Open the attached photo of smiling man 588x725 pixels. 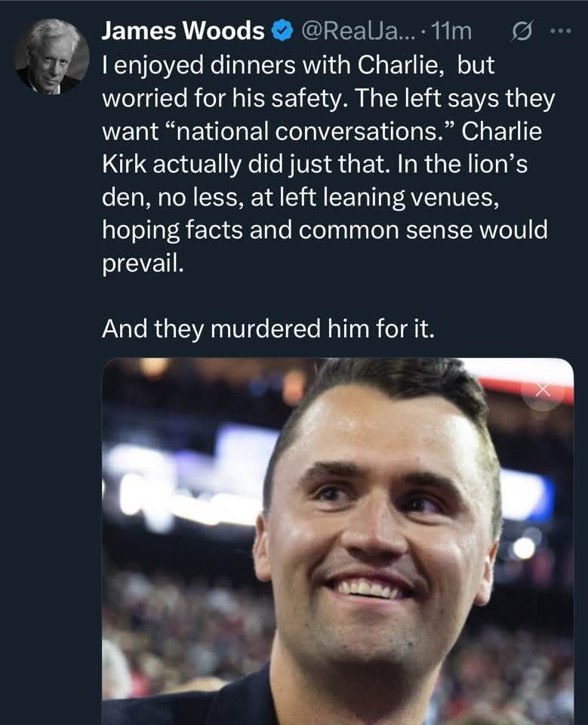coord(337,540)
